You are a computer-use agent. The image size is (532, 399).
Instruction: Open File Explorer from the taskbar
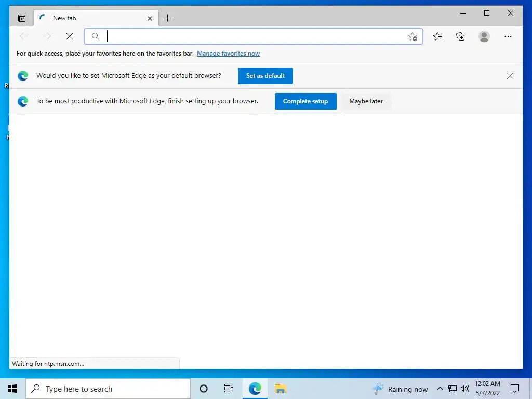tap(280, 389)
